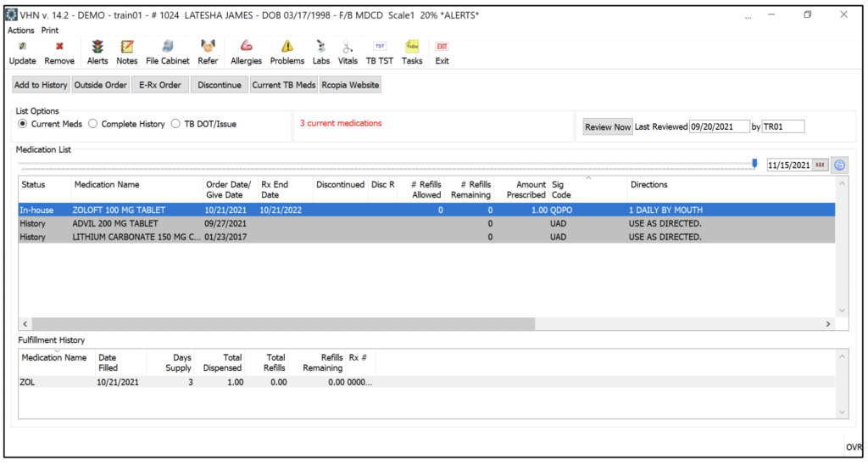Click the medication list scroll left arrow

coord(25,323)
